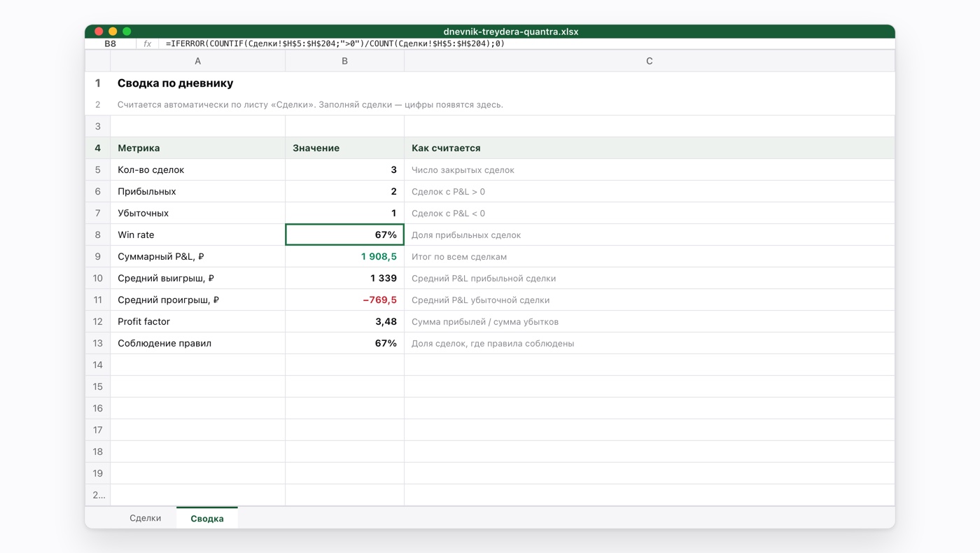980x553 pixels.
Task: Click the Прибыльных label cell
Action: click(197, 191)
